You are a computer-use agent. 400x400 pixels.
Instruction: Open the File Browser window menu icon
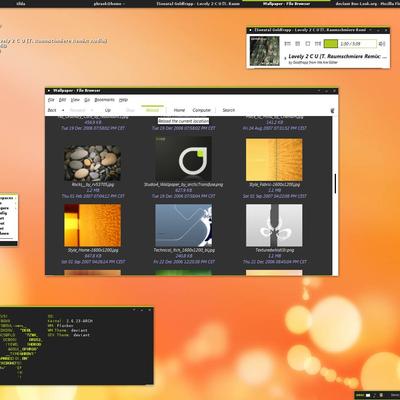point(48,90)
